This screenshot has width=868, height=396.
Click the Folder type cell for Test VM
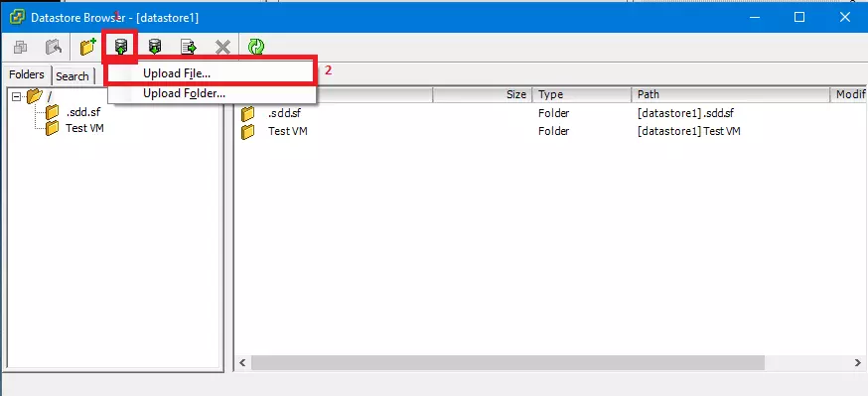tap(553, 131)
